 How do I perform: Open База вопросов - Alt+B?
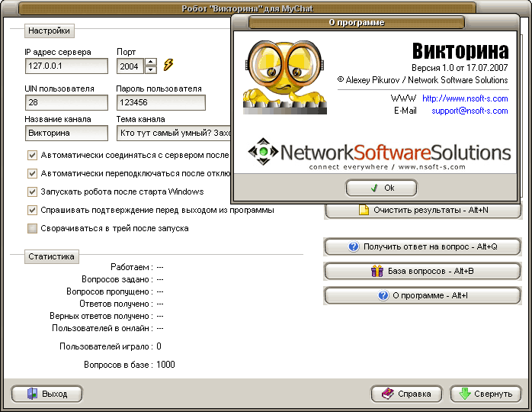(x=423, y=272)
